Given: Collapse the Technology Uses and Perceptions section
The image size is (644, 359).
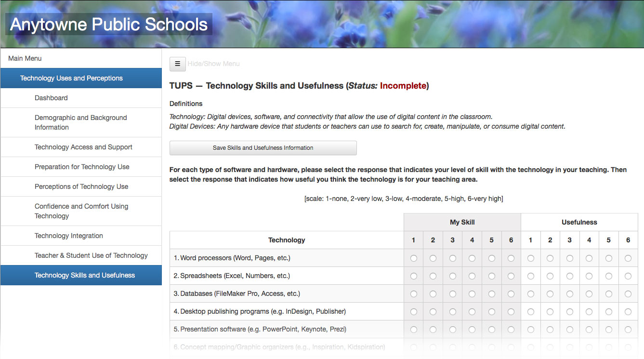Looking at the screenshot, I should (x=71, y=78).
